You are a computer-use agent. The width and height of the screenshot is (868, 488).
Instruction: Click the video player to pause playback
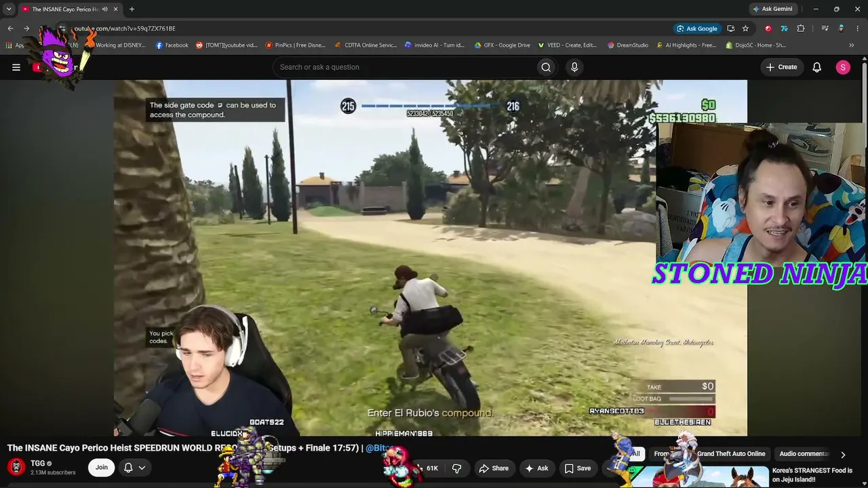coord(430,258)
